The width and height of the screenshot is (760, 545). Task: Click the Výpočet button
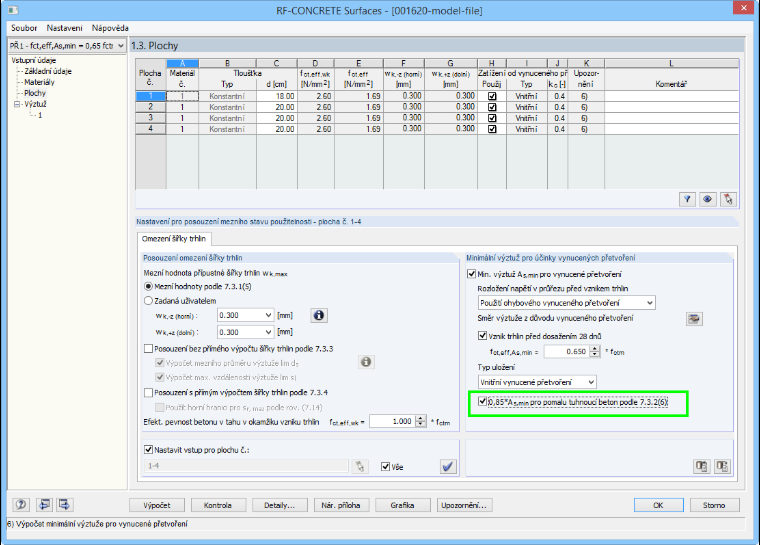(x=157, y=505)
